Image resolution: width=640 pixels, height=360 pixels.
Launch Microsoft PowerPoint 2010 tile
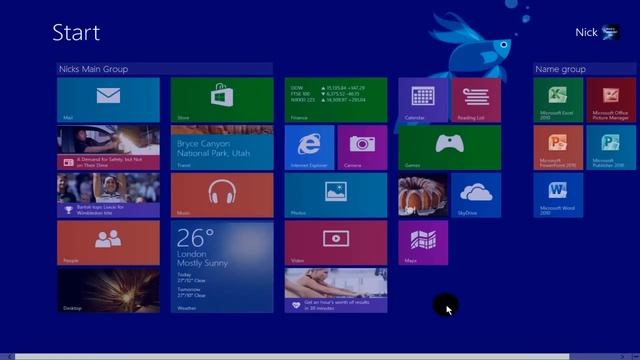558,147
